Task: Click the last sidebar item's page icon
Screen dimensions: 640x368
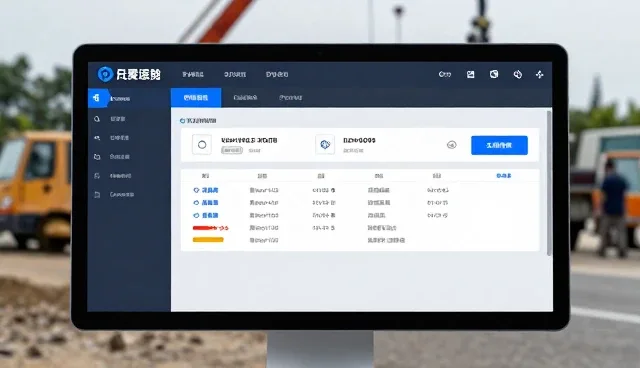Action: point(97,195)
